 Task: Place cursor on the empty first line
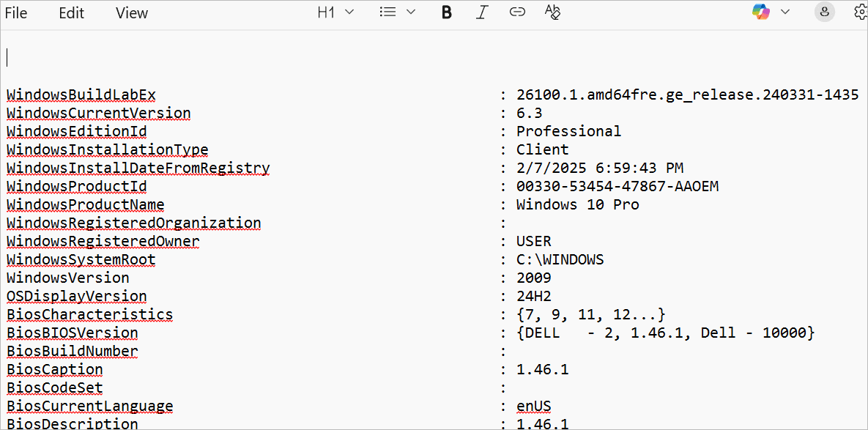(x=220, y=58)
